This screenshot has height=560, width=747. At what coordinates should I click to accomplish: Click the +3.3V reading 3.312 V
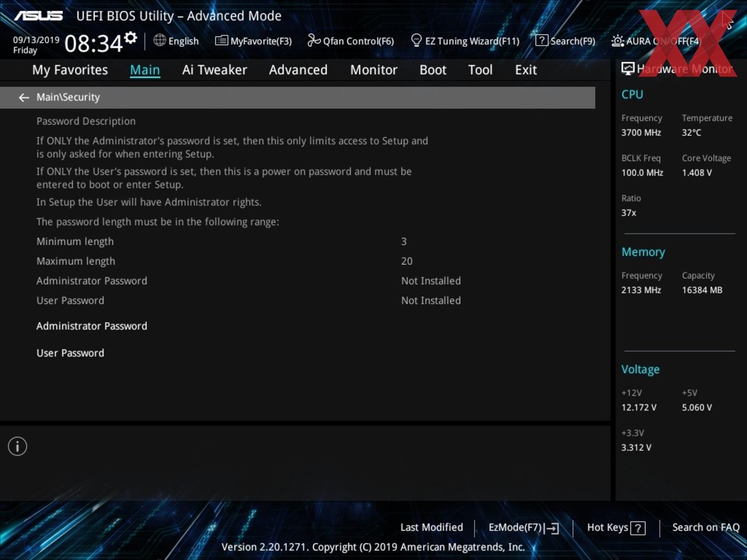pos(636,447)
